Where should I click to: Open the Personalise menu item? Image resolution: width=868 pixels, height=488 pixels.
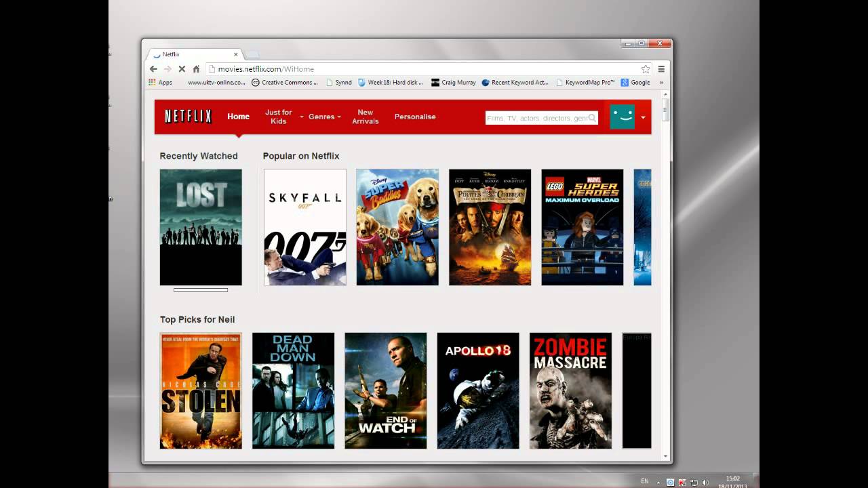click(415, 117)
